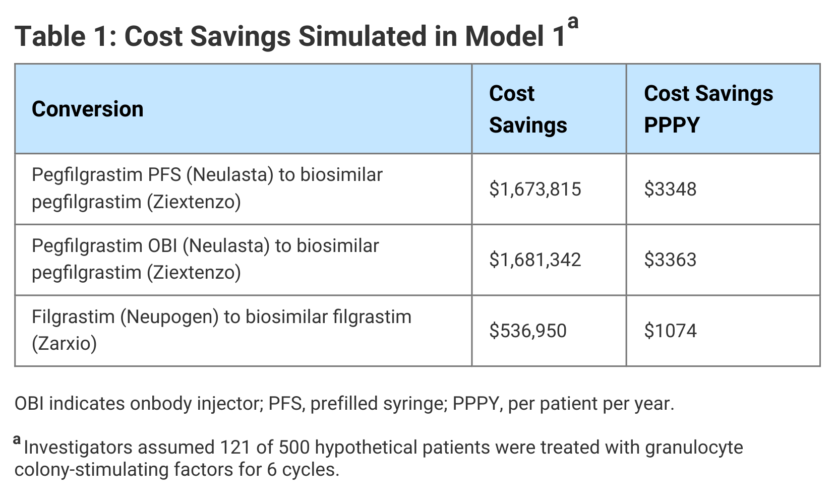Image resolution: width=835 pixels, height=504 pixels.
Task: Click the superscript "a" footnote marker before "Investigators"
Action: [18, 440]
